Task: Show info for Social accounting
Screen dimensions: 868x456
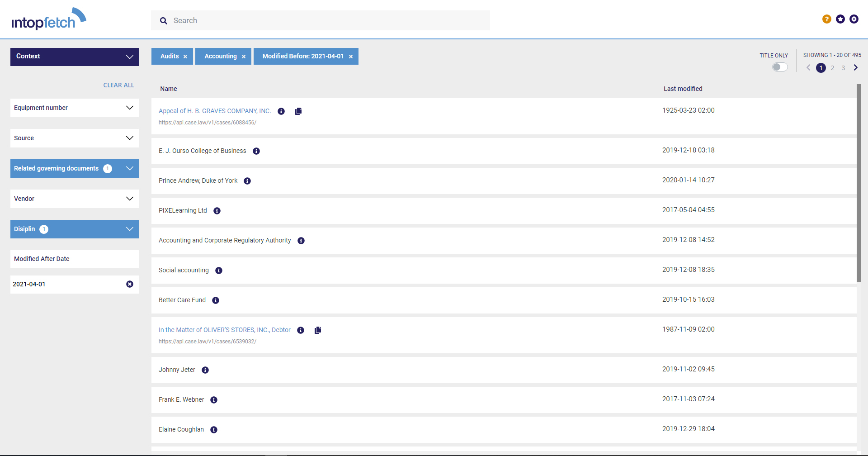Action: click(219, 271)
